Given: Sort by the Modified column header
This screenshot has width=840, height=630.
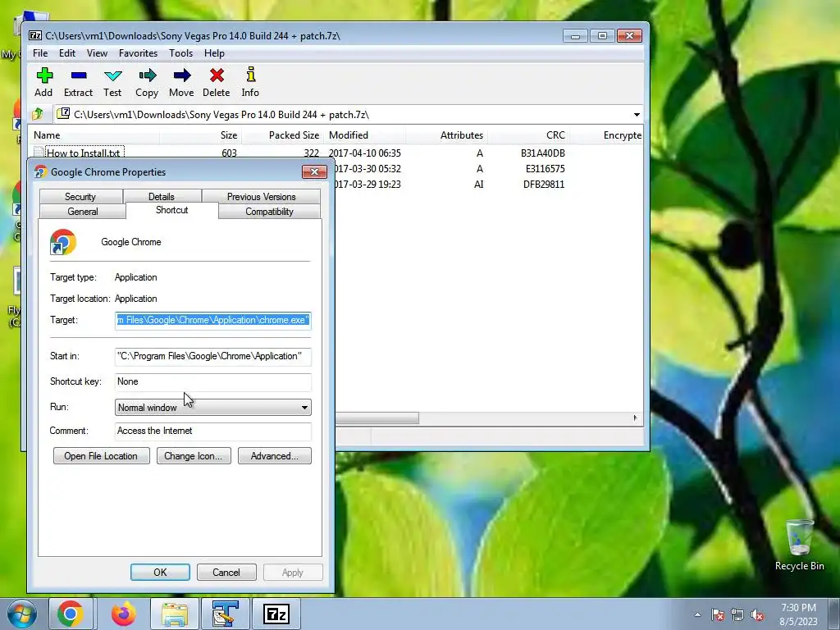Looking at the screenshot, I should [x=364, y=135].
